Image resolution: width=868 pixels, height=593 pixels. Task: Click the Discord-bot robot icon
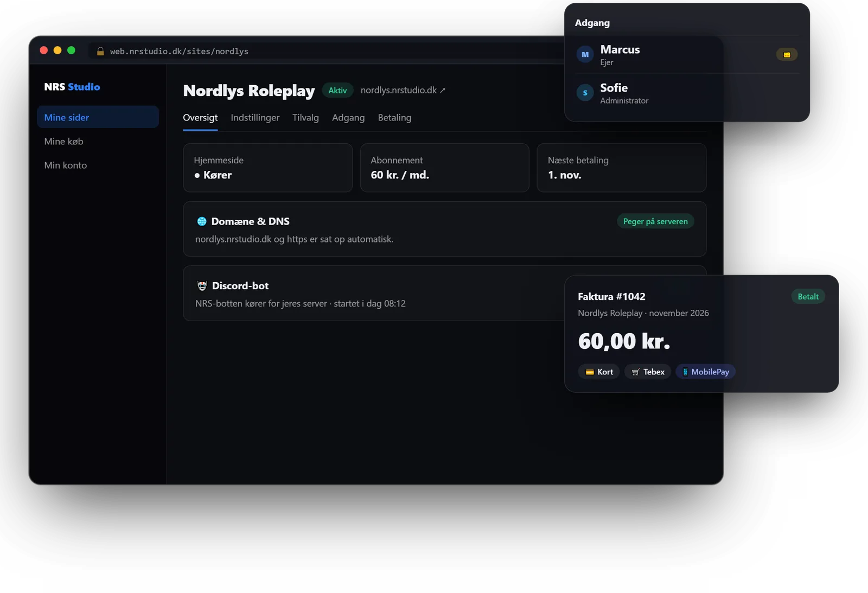click(x=202, y=286)
